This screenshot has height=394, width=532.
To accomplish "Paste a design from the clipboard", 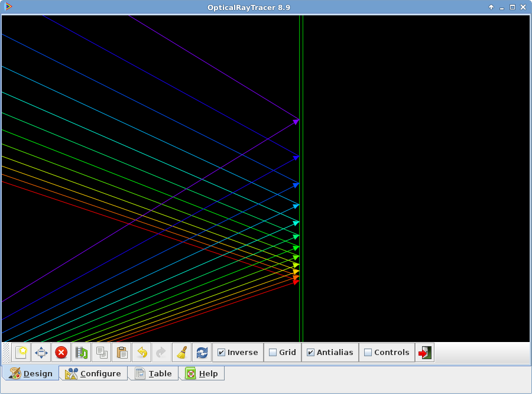I will [x=122, y=352].
